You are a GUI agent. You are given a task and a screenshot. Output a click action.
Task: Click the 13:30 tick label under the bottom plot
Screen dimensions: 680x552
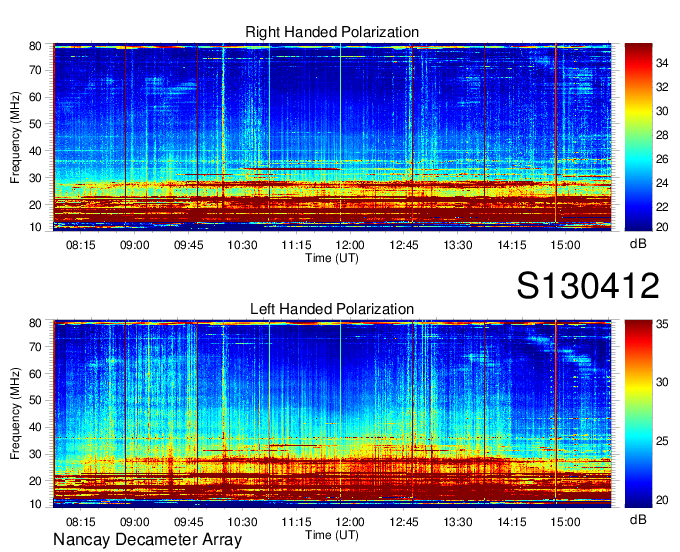point(458,522)
